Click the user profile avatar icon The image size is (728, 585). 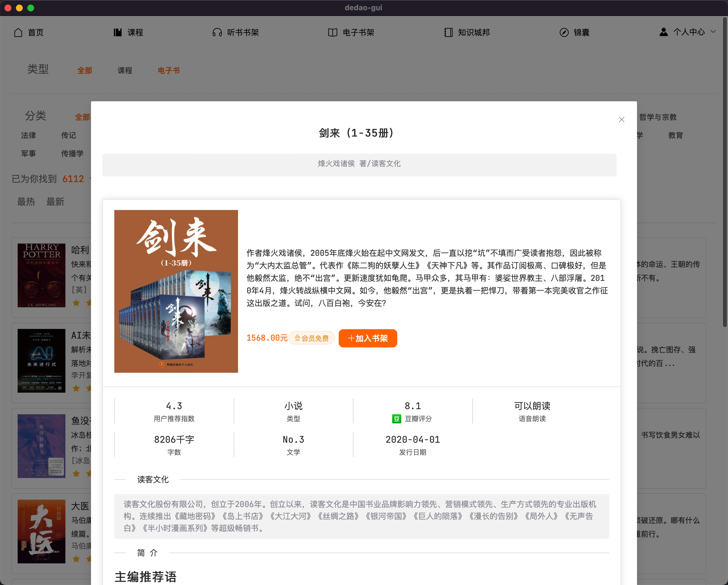tap(663, 32)
